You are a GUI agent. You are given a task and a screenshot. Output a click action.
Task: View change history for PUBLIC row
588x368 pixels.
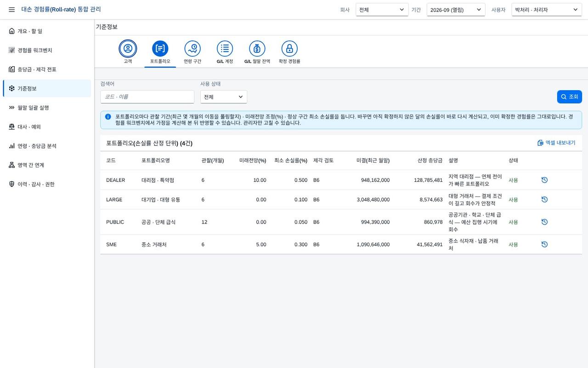click(544, 222)
